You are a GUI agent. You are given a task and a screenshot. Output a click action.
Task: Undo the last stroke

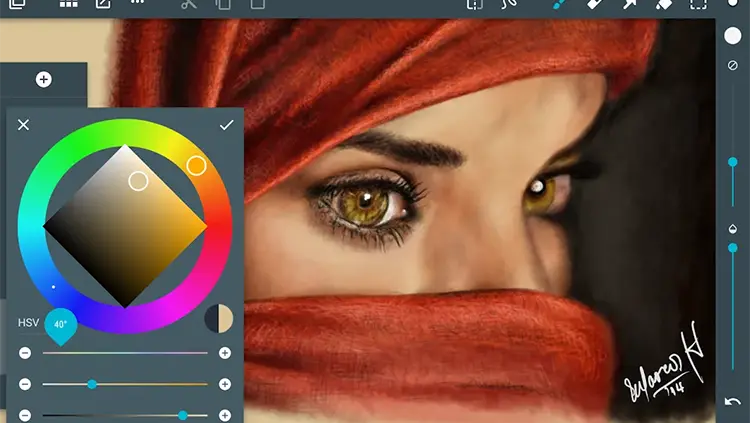(732, 401)
